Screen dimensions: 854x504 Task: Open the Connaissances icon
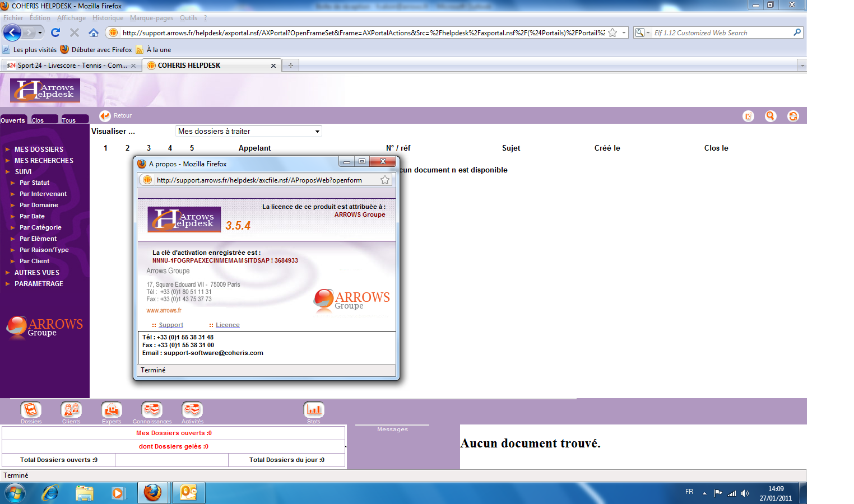[152, 409]
